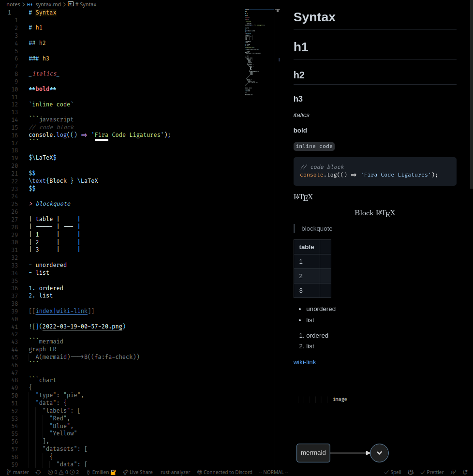Click the '> blockquote' line in editor
473x476 pixels.
coord(49,204)
